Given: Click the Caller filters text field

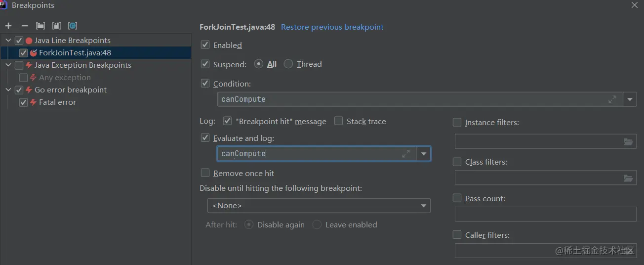Looking at the screenshot, I should (545, 251).
